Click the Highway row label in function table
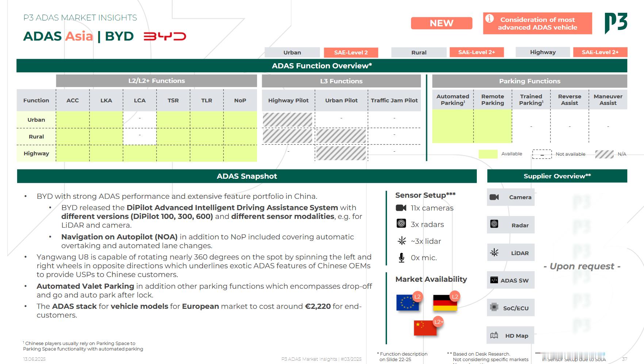The image size is (644, 364). (36, 153)
